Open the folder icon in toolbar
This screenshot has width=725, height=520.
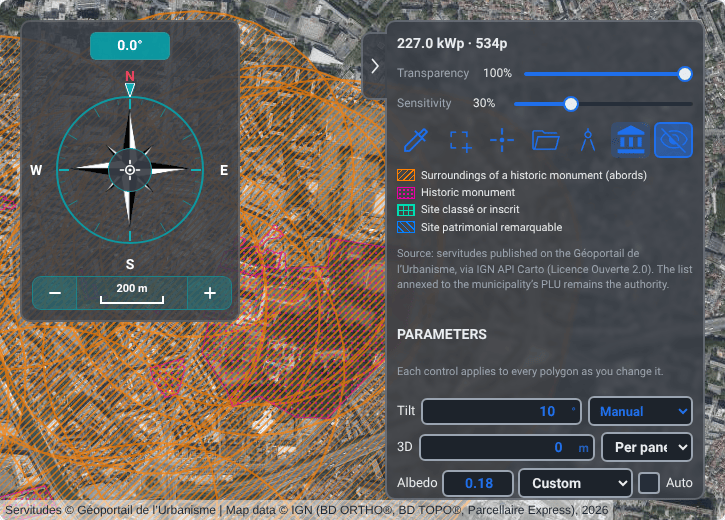545,141
